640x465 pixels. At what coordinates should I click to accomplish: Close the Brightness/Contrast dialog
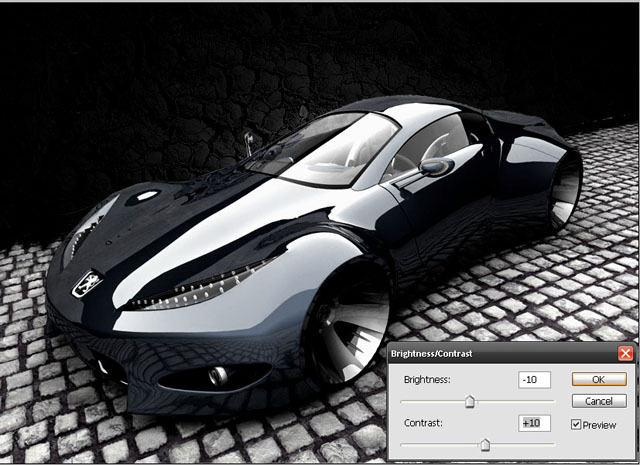point(625,353)
